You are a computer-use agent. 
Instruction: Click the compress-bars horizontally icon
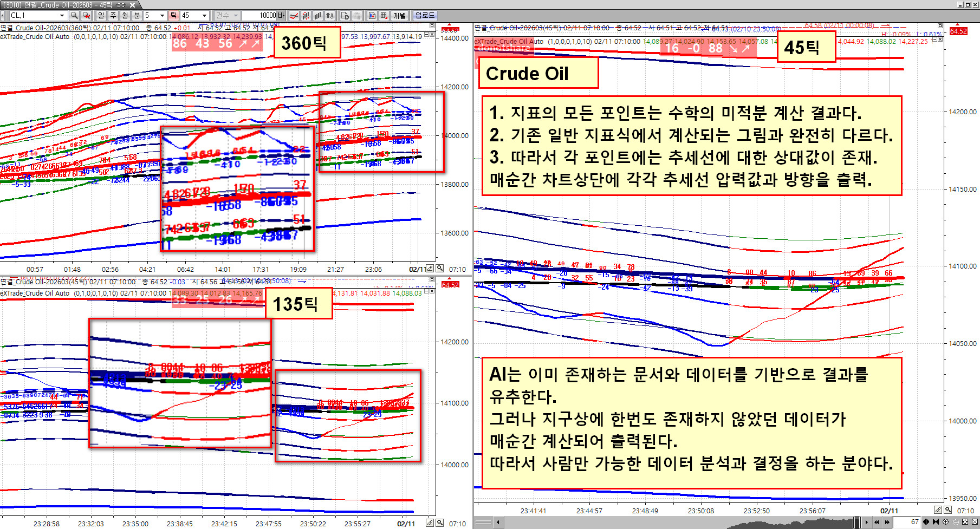click(936, 522)
